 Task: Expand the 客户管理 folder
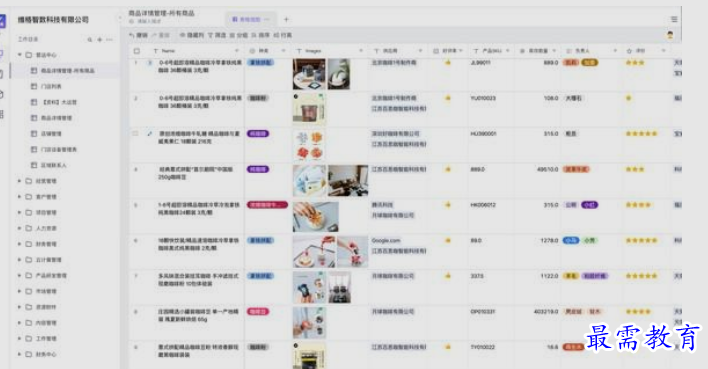point(19,197)
